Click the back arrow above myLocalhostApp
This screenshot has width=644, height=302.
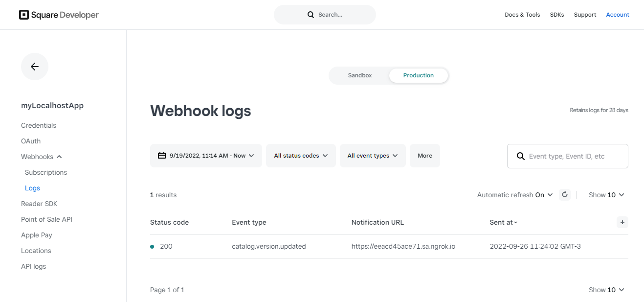pyautogui.click(x=34, y=67)
